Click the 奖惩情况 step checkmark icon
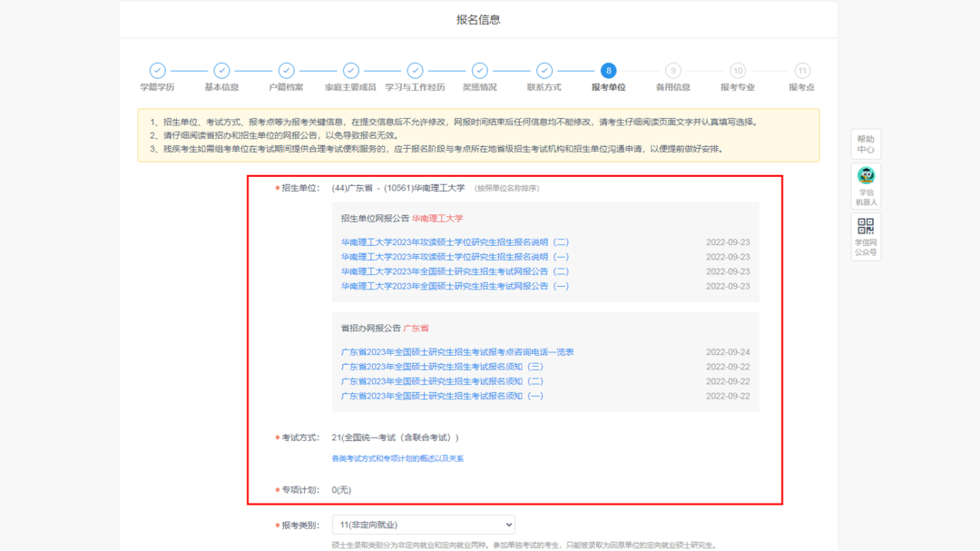 [479, 70]
